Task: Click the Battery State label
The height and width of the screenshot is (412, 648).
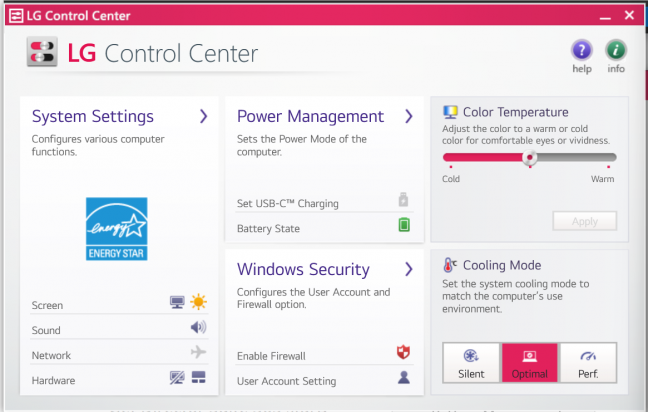Action: point(268,229)
